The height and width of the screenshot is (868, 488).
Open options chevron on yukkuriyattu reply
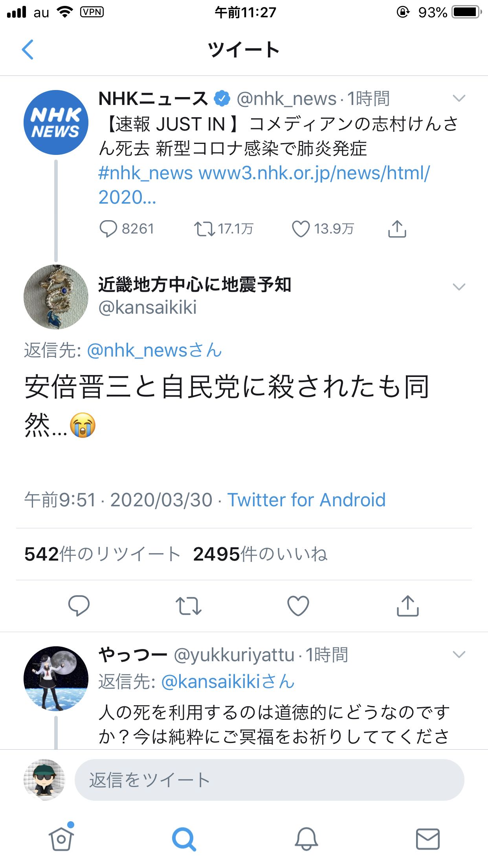click(459, 655)
